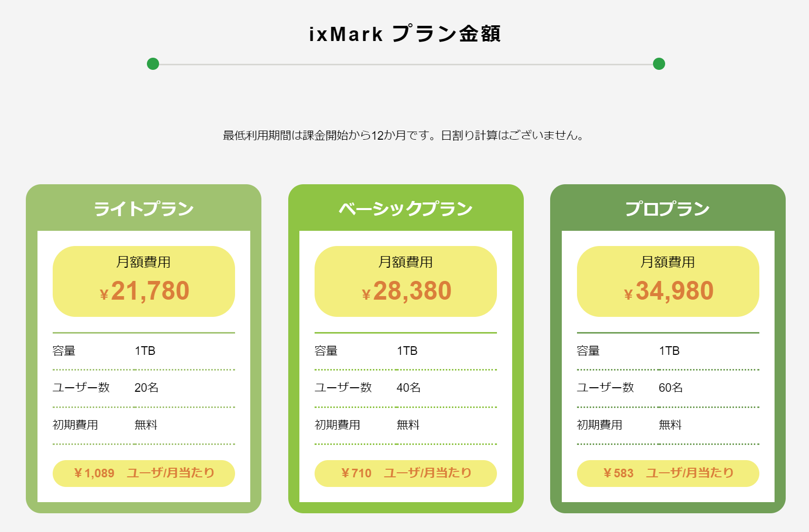Select the プロプラン header

668,209
